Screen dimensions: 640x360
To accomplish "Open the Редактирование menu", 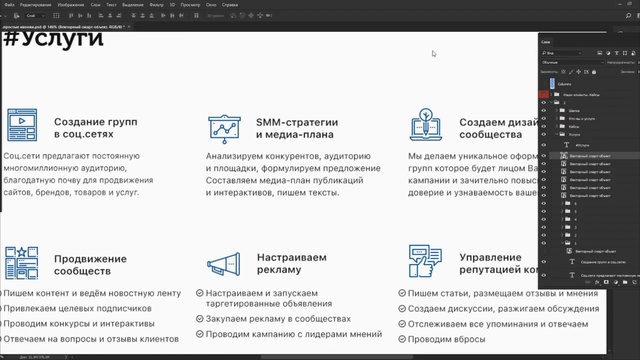I will click(x=36, y=5).
